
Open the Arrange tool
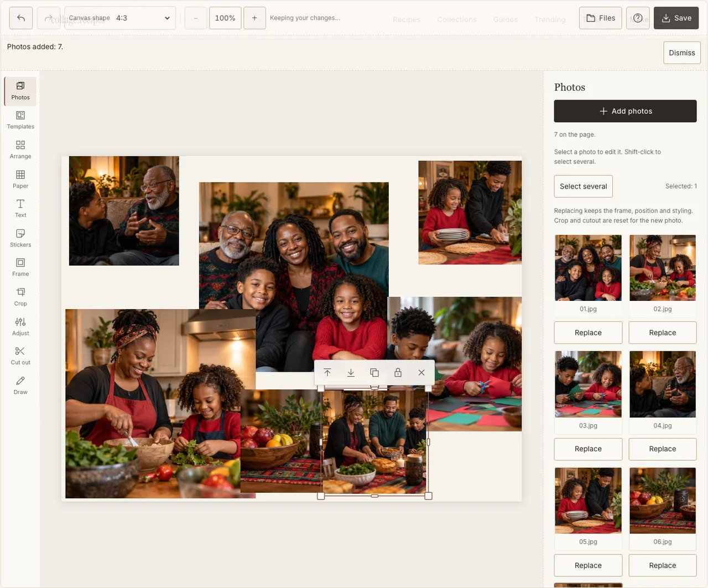[20, 149]
